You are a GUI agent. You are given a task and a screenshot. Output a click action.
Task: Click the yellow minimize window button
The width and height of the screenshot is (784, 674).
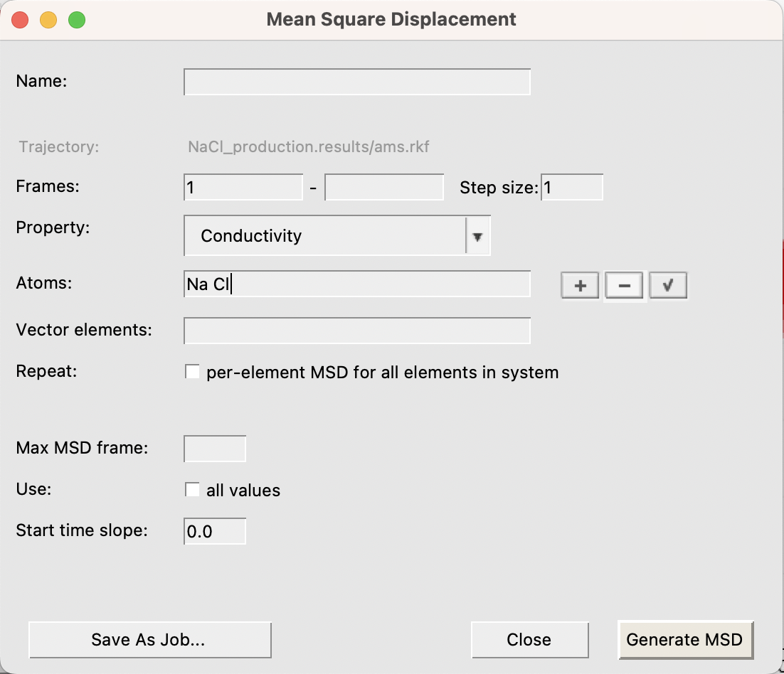tap(48, 20)
